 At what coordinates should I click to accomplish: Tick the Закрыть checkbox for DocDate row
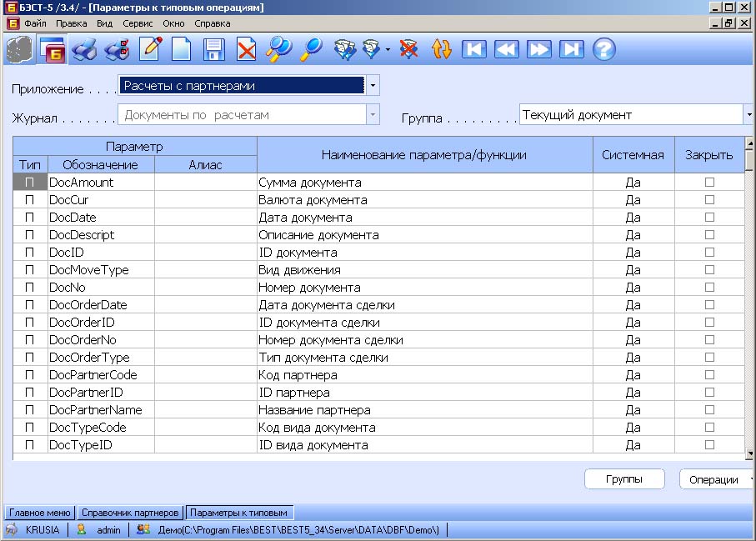[709, 217]
